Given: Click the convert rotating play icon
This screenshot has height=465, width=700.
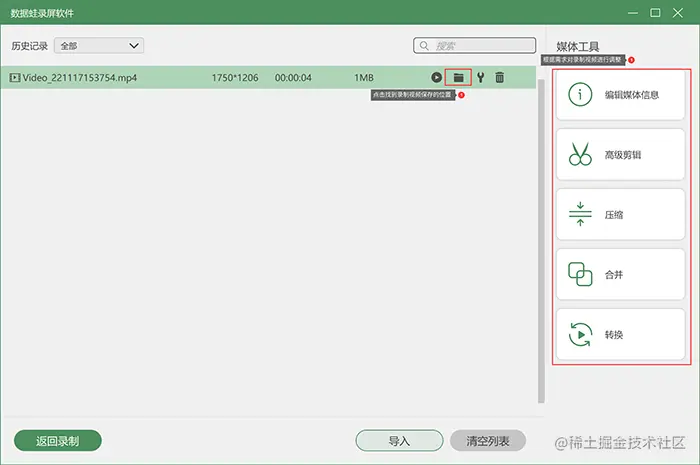Looking at the screenshot, I should click(x=580, y=334).
